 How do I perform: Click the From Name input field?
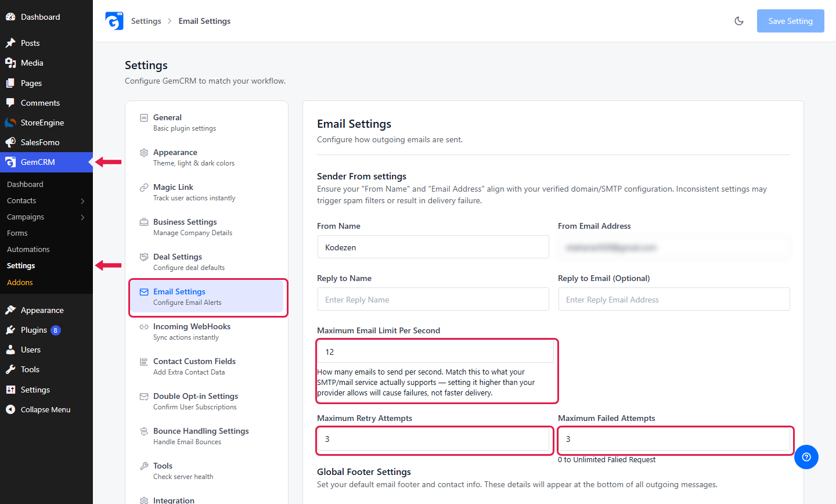pos(433,247)
